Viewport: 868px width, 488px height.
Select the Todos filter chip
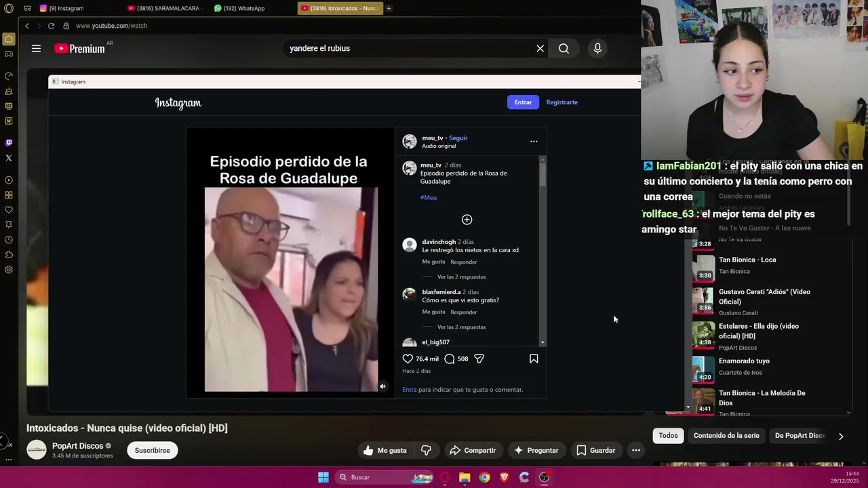(668, 436)
